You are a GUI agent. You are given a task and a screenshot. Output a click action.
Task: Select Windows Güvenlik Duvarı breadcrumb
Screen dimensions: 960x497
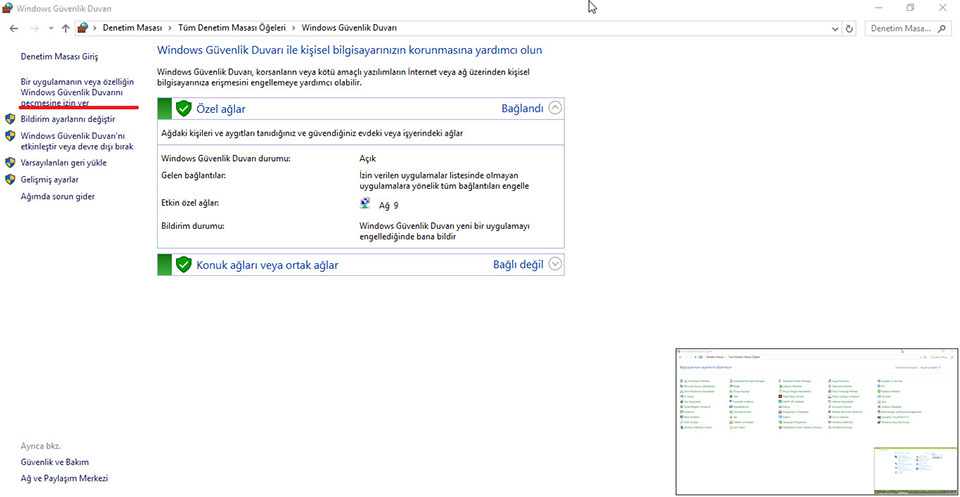tap(350, 28)
